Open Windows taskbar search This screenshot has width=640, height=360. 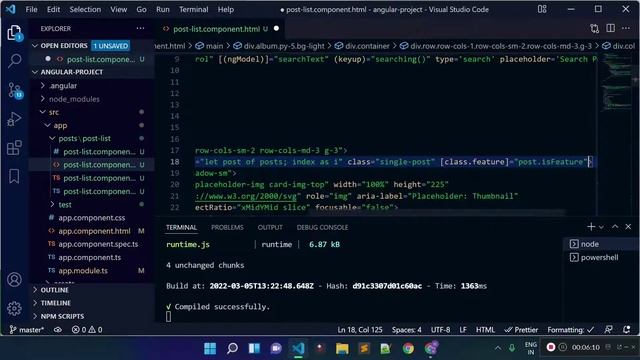(x=232, y=348)
